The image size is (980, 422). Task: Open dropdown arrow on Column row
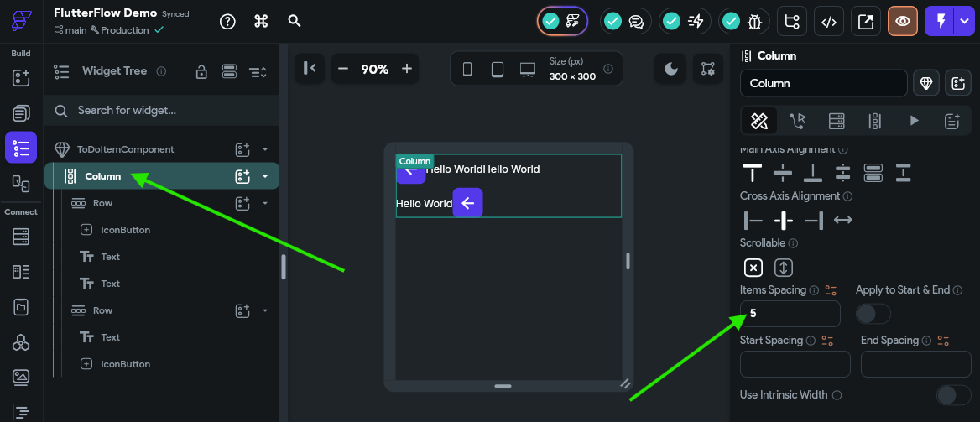(x=265, y=176)
